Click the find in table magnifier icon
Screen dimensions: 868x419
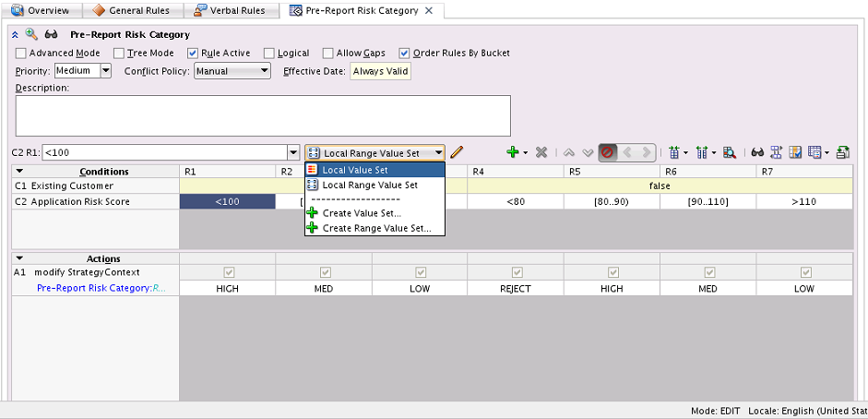pyautogui.click(x=730, y=152)
